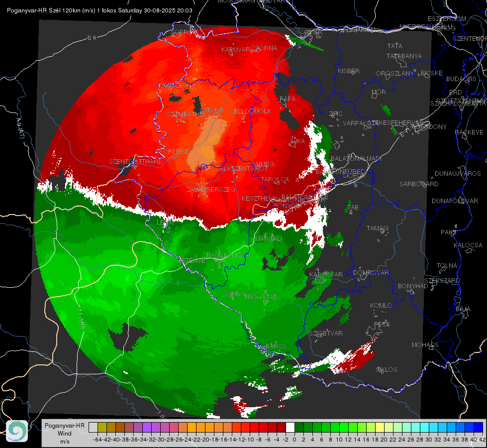Click the SARBOGARD city label

(419, 184)
